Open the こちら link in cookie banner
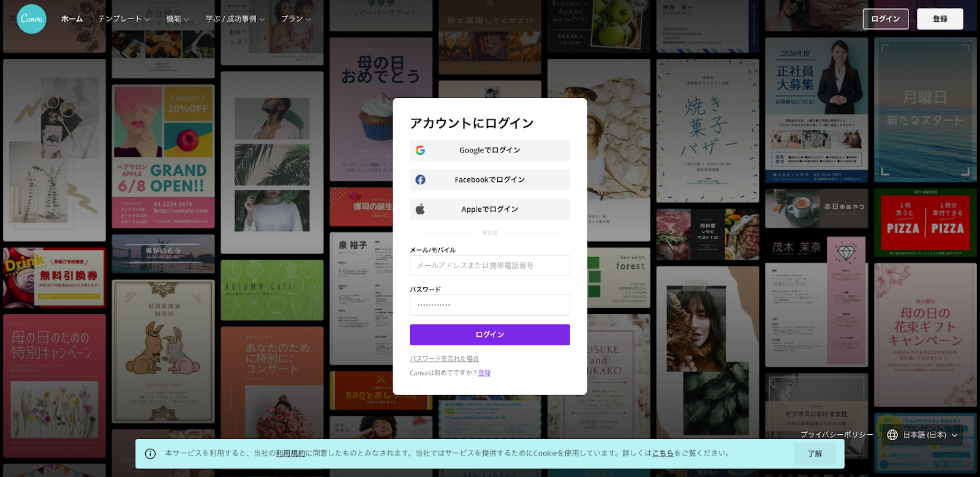Viewport: 980px width, 477px height. (663, 454)
